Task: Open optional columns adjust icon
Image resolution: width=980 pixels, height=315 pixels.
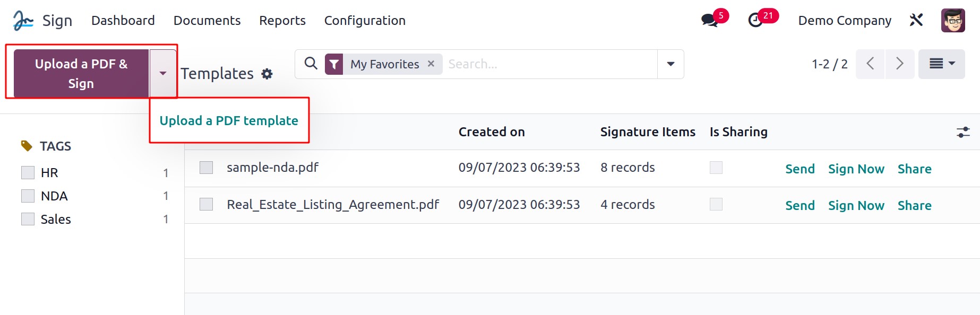Action: (963, 132)
